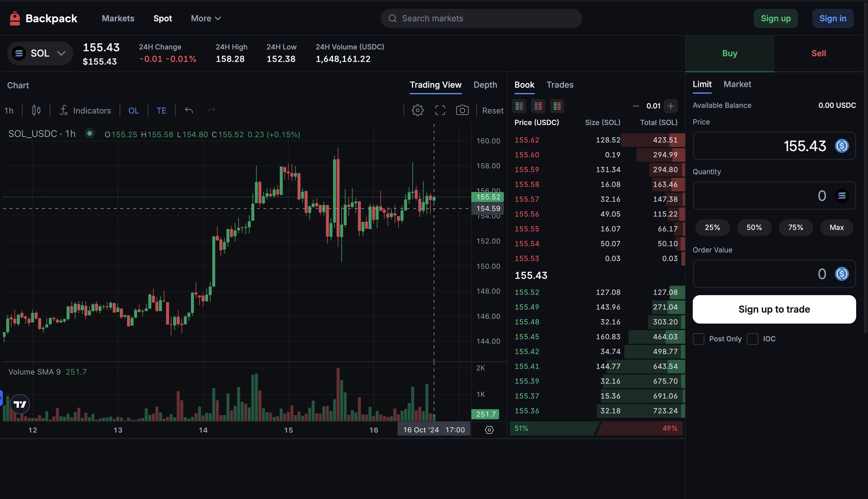The image size is (868, 499).
Task: Click the Sign up to trade button
Action: click(x=774, y=309)
